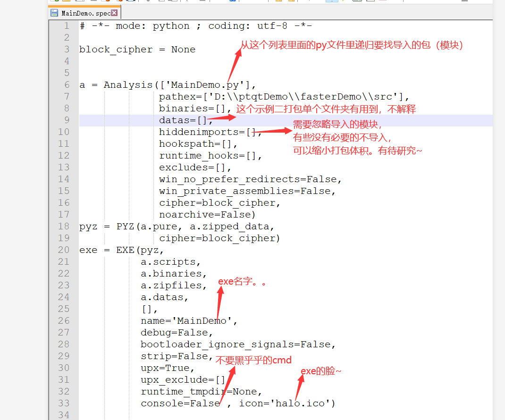The height and width of the screenshot is (420, 505).
Task: Click 'win_private_assemblies=False' line
Action: tap(247, 191)
